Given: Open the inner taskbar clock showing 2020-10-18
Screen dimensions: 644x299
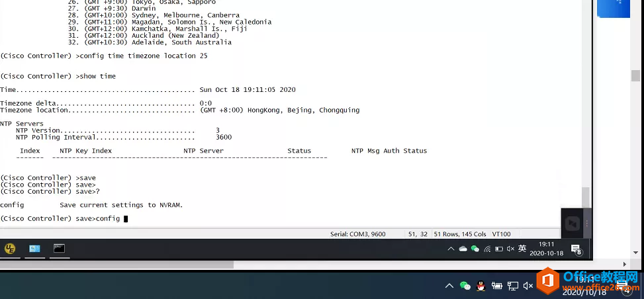Looking at the screenshot, I should click(x=546, y=249).
